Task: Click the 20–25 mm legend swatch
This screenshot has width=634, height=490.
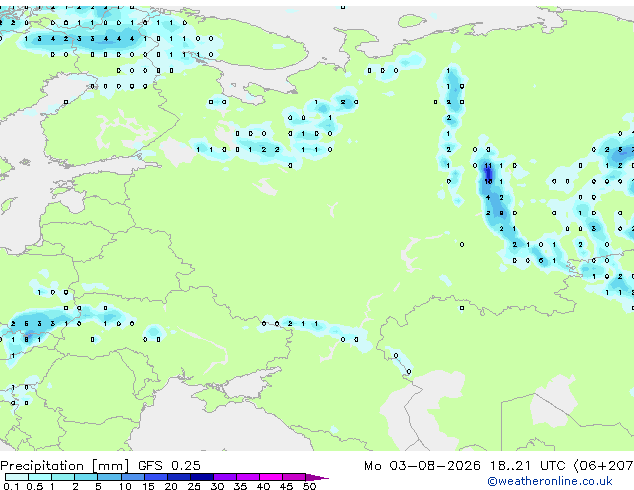Action: coord(178,477)
